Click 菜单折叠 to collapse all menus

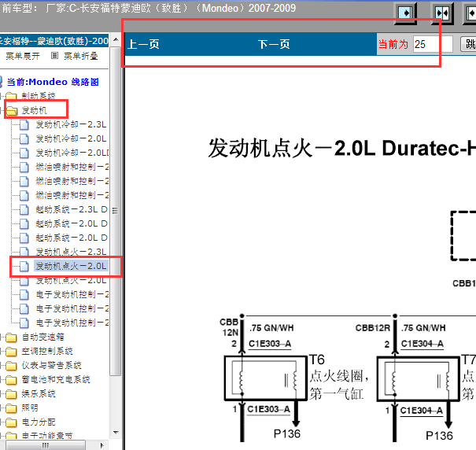[80, 56]
